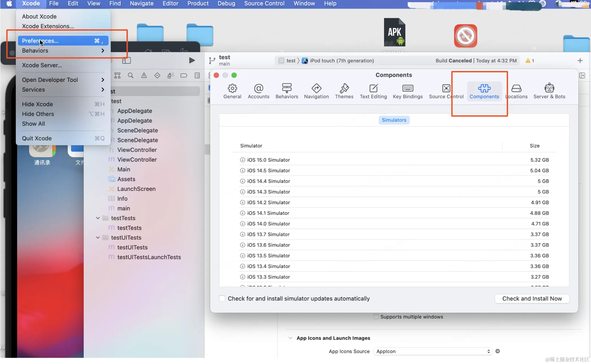
Task: Select the Simulators tab
Action: coord(394,120)
